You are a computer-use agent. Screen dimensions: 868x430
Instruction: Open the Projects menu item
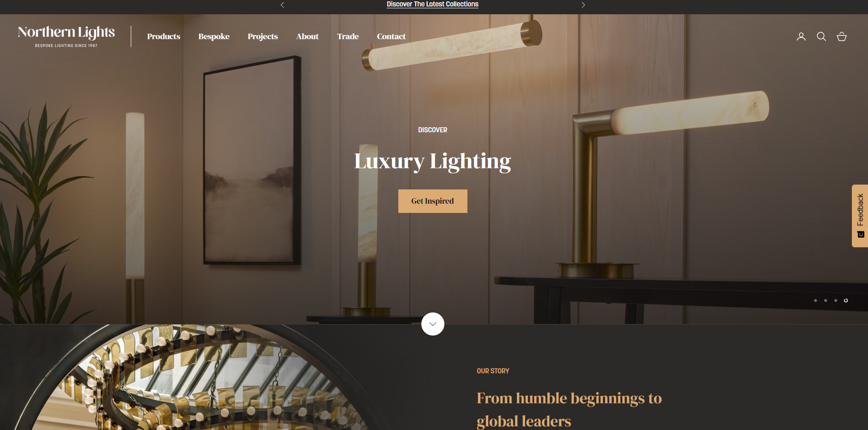(262, 36)
